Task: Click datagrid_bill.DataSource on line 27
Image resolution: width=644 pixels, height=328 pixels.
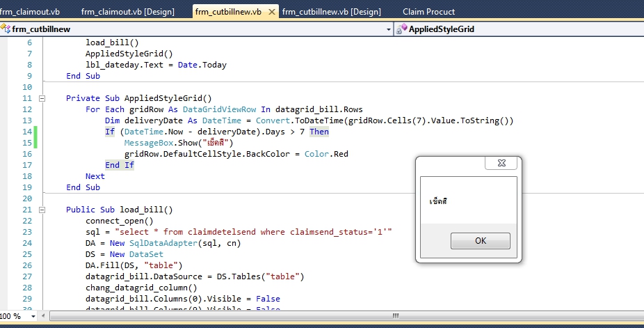Action: [x=144, y=276]
